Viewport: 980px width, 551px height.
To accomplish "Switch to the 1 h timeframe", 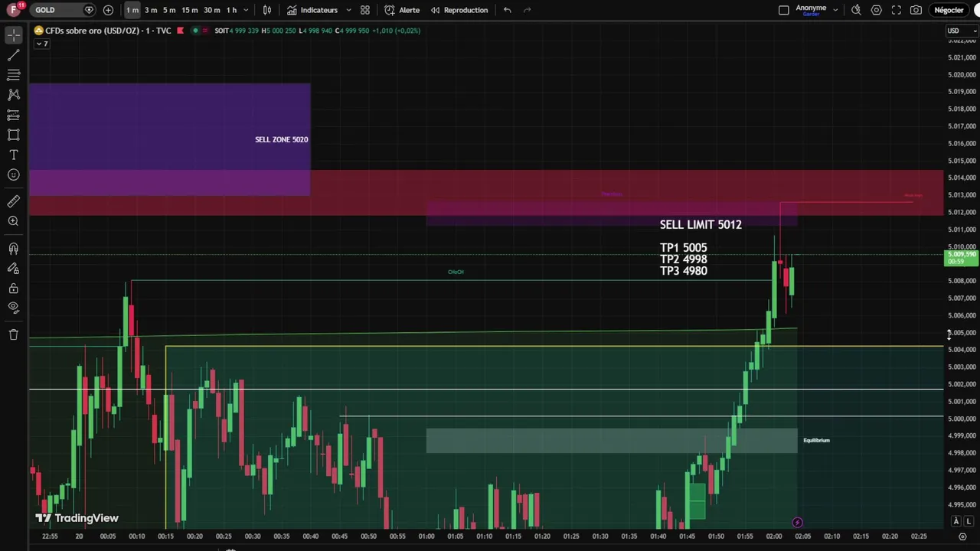I will 231,10.
